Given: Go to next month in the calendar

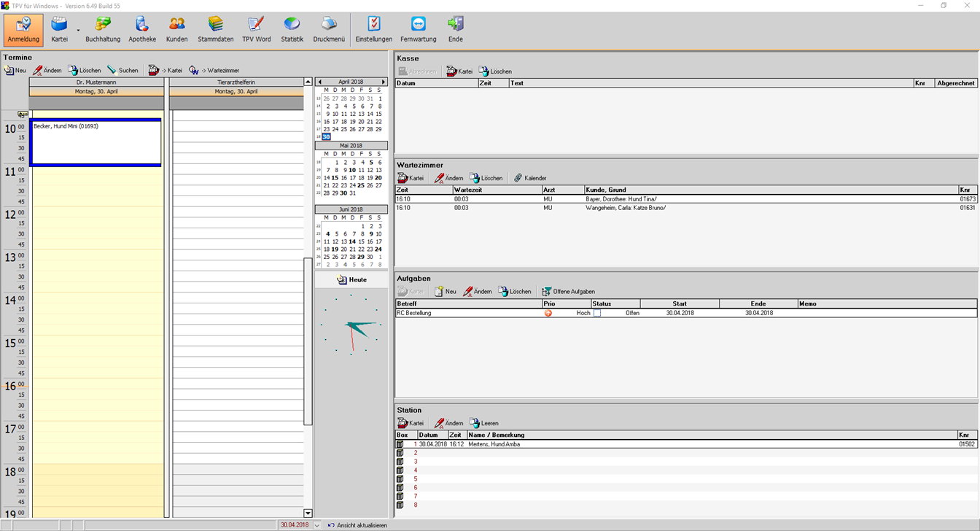Looking at the screenshot, I should tap(384, 82).
